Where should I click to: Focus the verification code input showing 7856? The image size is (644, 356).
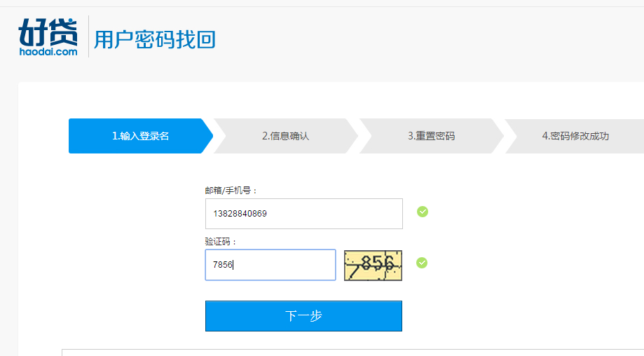(x=270, y=265)
